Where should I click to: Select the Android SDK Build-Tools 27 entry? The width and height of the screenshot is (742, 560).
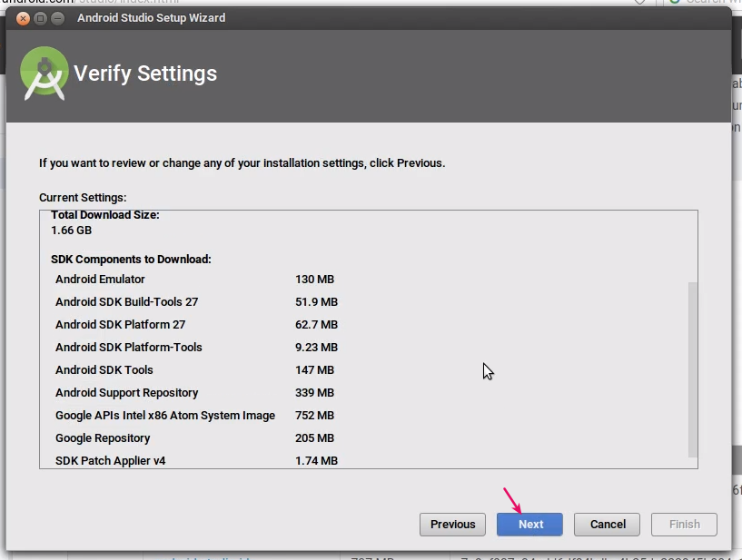tap(126, 301)
